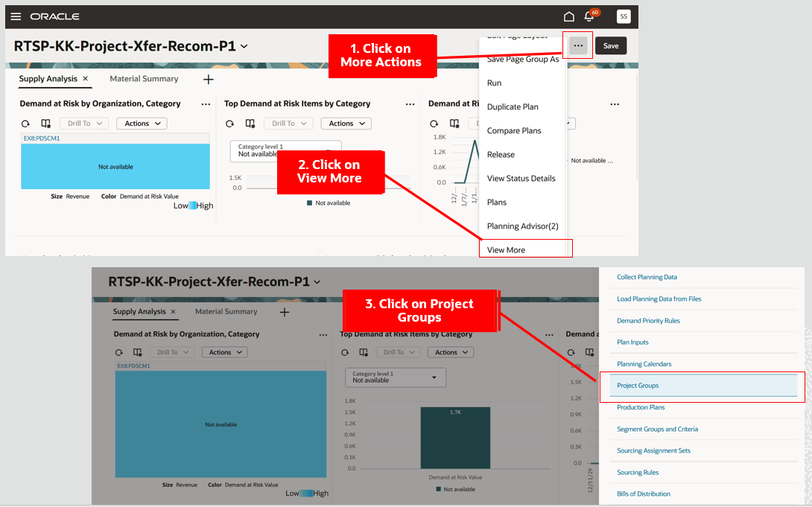The width and height of the screenshot is (812, 507).
Task: Open notifications bell showing 60 alerts
Action: (x=589, y=16)
